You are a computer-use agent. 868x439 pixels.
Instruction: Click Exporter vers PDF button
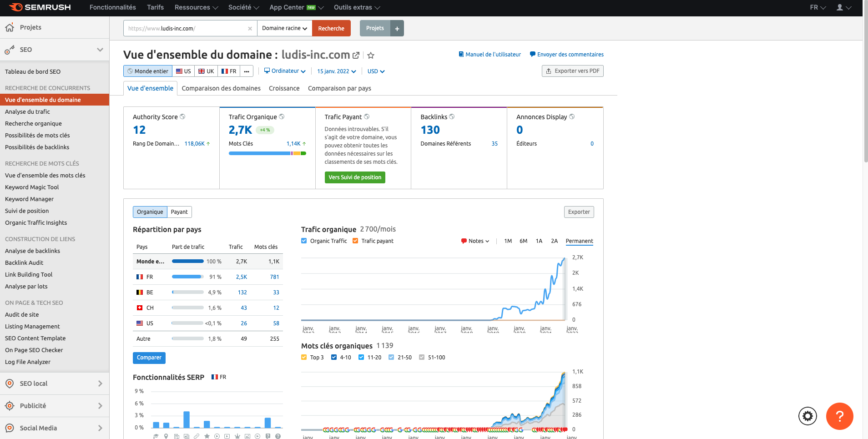pyautogui.click(x=573, y=71)
